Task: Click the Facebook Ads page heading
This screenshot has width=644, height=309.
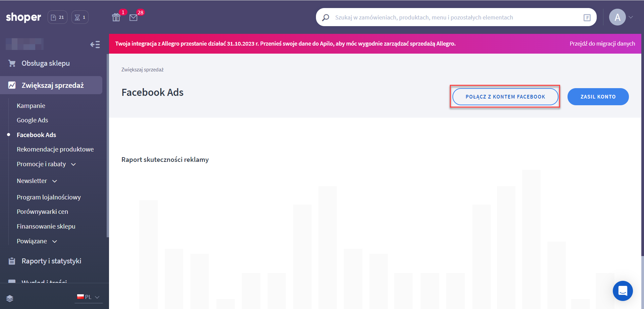Action: pos(153,92)
